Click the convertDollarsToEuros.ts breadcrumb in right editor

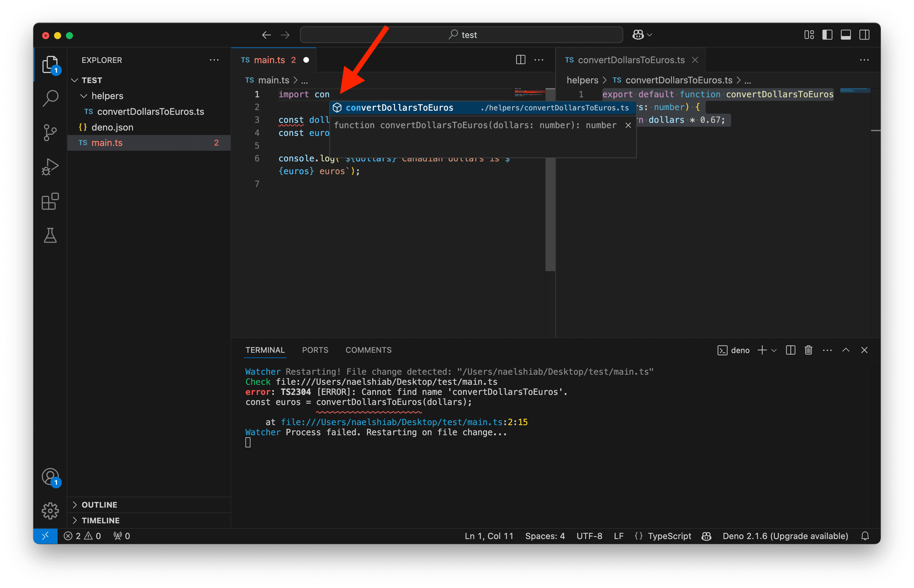[x=673, y=80]
